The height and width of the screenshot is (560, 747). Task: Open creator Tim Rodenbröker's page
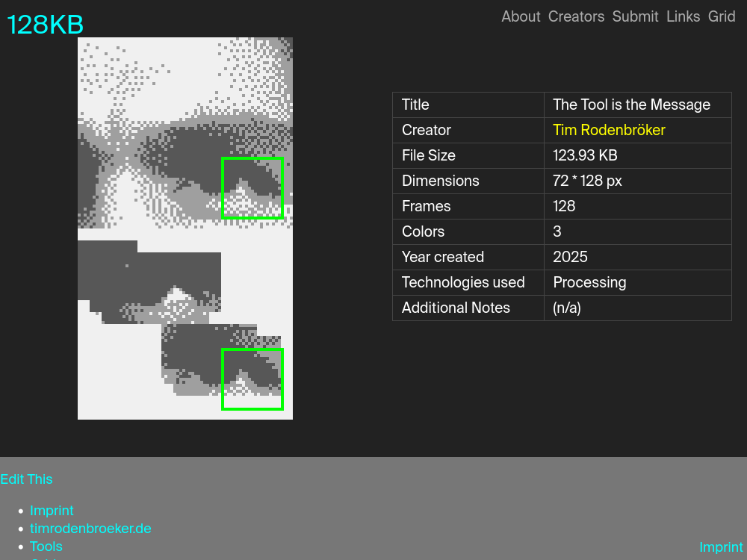(x=609, y=130)
